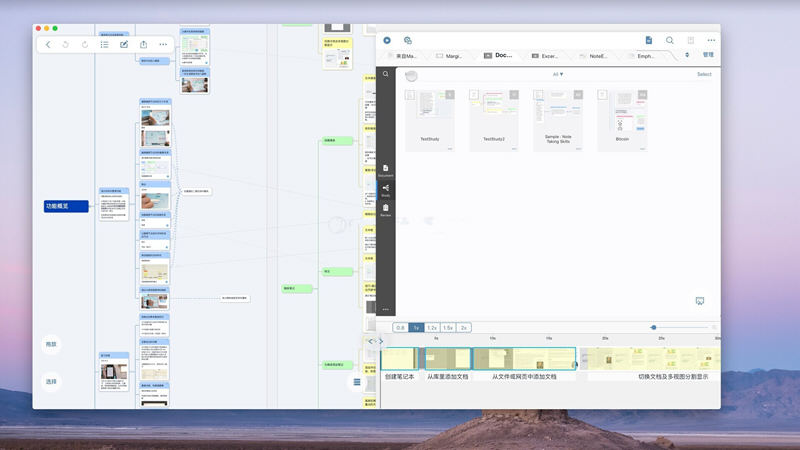Screen dimensions: 800x450
Task: Click the 管理 button beside tabs
Action: click(708, 55)
